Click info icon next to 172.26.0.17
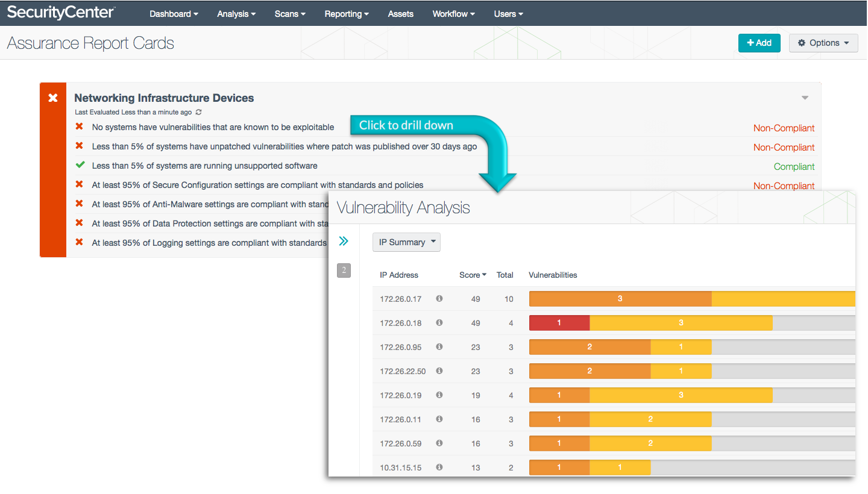The width and height of the screenshot is (868, 494). [x=439, y=298]
